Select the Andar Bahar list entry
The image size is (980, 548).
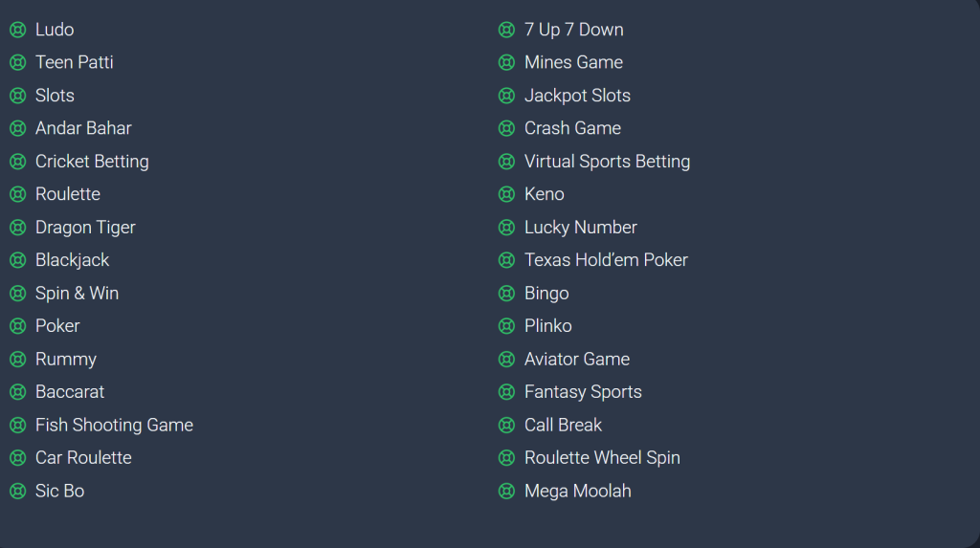(x=83, y=128)
